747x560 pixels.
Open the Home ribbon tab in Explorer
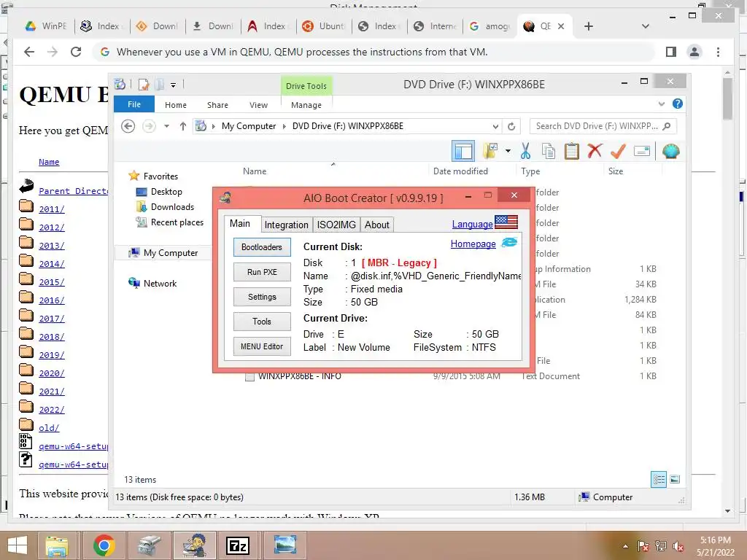[176, 105]
